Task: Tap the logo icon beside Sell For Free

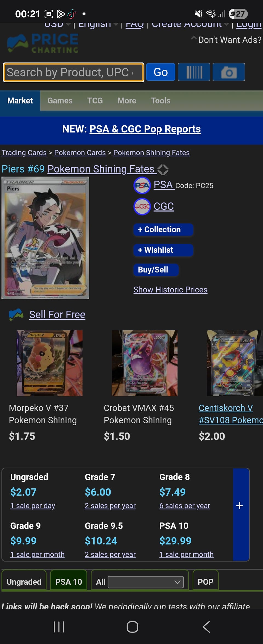Action: (16, 315)
